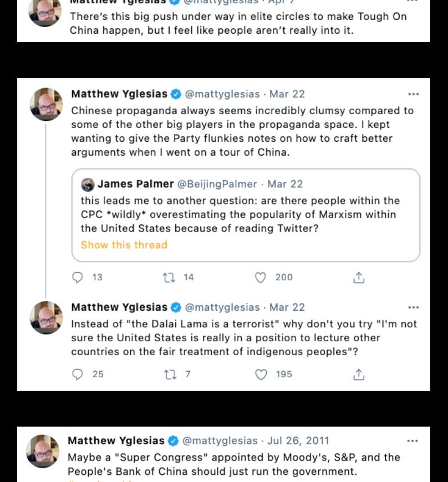Viewport: 448px width, 482px height.
Task: Open more options on Chinese propaganda tweet
Action: click(x=413, y=94)
